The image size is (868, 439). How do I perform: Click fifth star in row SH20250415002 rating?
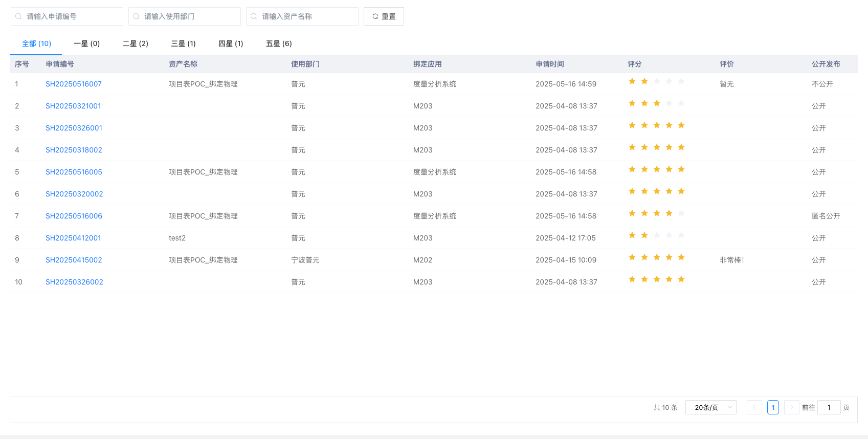[681, 257]
